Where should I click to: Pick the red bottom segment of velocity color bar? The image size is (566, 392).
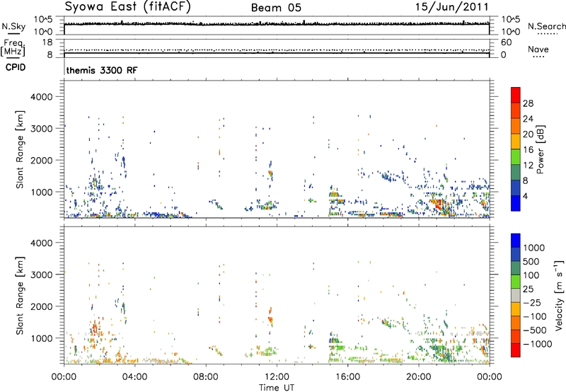tap(516, 350)
